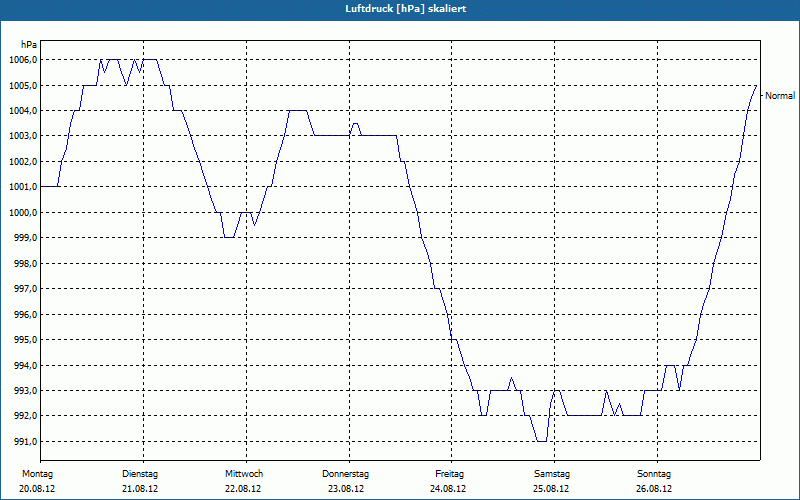The image size is (800, 500).
Task: Select the 'Normal' series label
Action: 780,95
